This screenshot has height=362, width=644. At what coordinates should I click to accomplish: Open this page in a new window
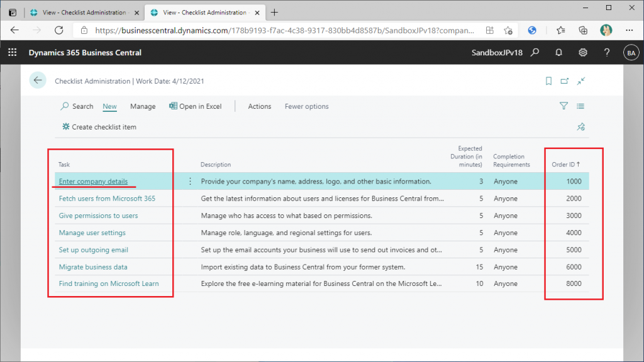click(565, 81)
